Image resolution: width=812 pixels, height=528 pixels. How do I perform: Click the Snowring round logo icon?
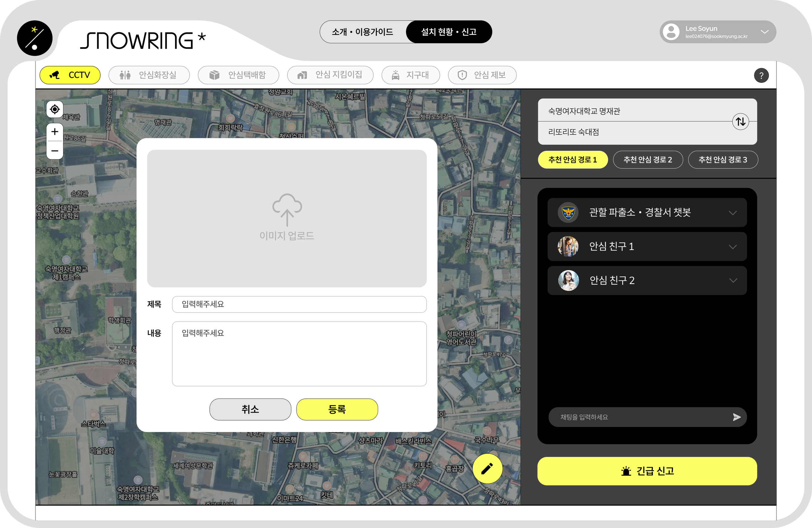click(34, 38)
